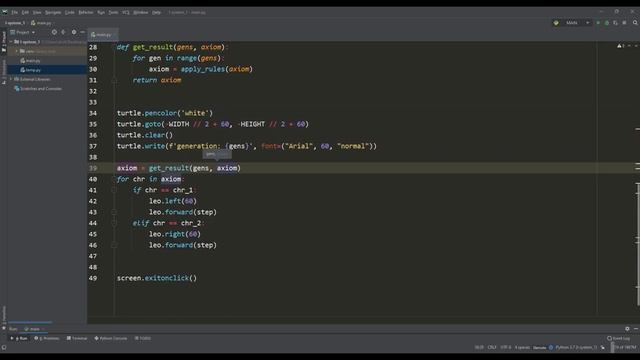Open the TODO tool window button
The image size is (640, 360).
point(142,338)
